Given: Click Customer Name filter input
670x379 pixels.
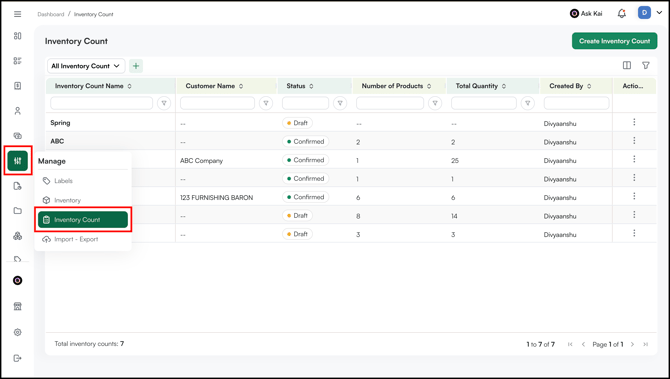Looking at the screenshot, I should (x=217, y=103).
